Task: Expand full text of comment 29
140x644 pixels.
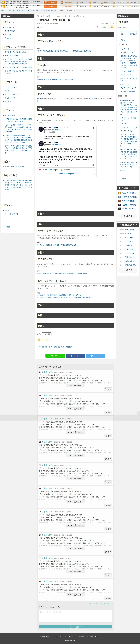Action: click(75, 385)
